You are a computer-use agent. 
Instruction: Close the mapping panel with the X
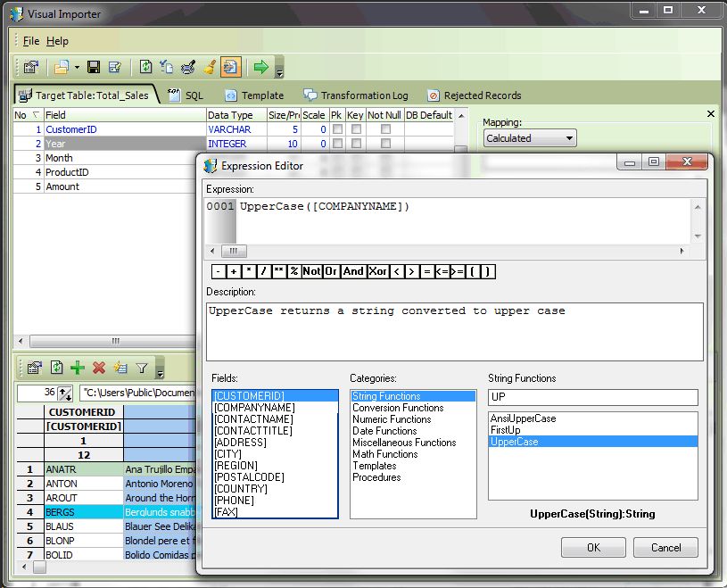(710, 113)
